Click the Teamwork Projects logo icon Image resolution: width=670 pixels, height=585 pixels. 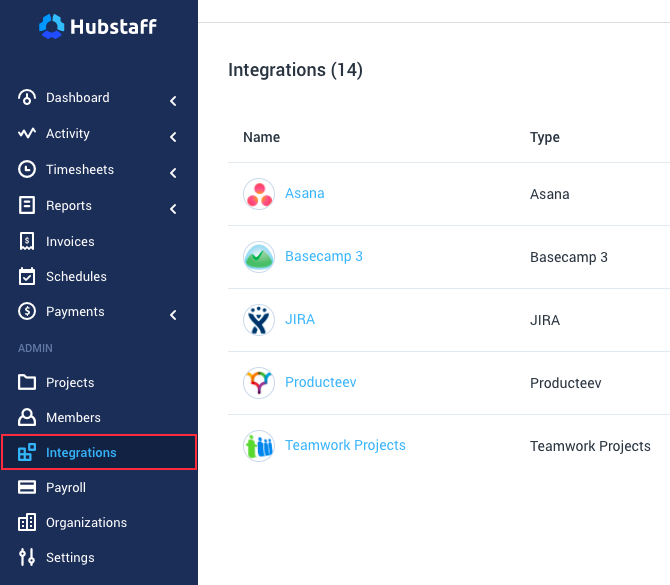point(259,446)
